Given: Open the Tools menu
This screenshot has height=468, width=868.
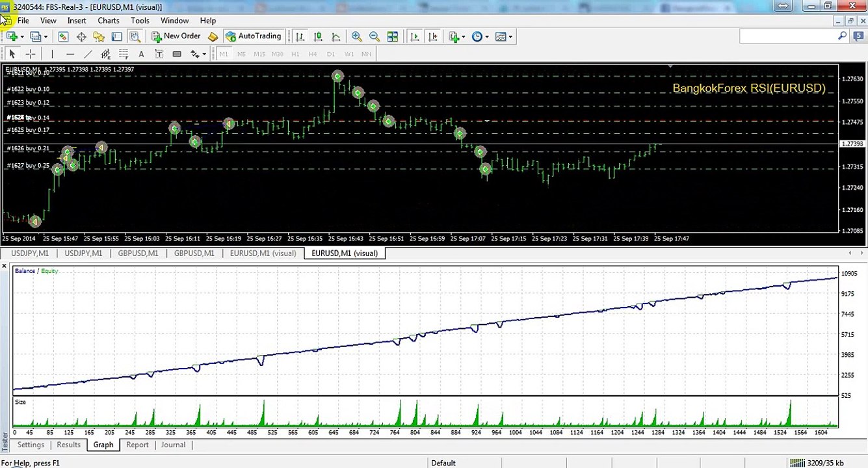Looking at the screenshot, I should tap(140, 21).
